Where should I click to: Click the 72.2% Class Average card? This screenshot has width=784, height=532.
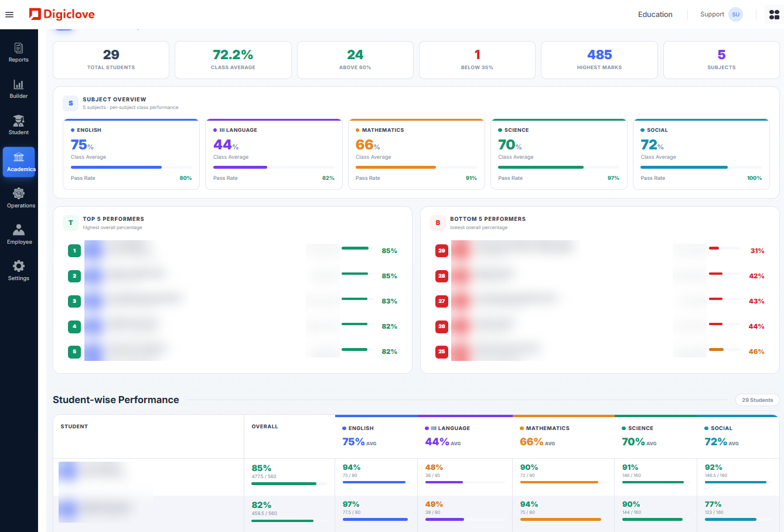[x=233, y=60]
